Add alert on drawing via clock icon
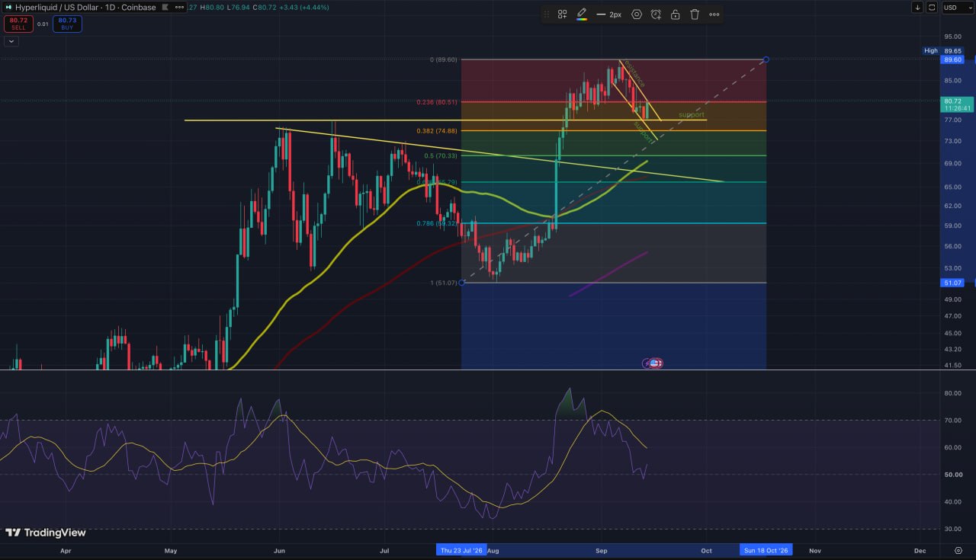The height and width of the screenshot is (560, 976). [656, 14]
